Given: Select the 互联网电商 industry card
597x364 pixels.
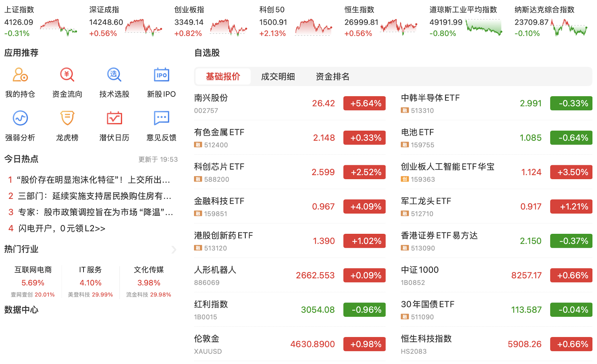Looking at the screenshot, I should [33, 282].
